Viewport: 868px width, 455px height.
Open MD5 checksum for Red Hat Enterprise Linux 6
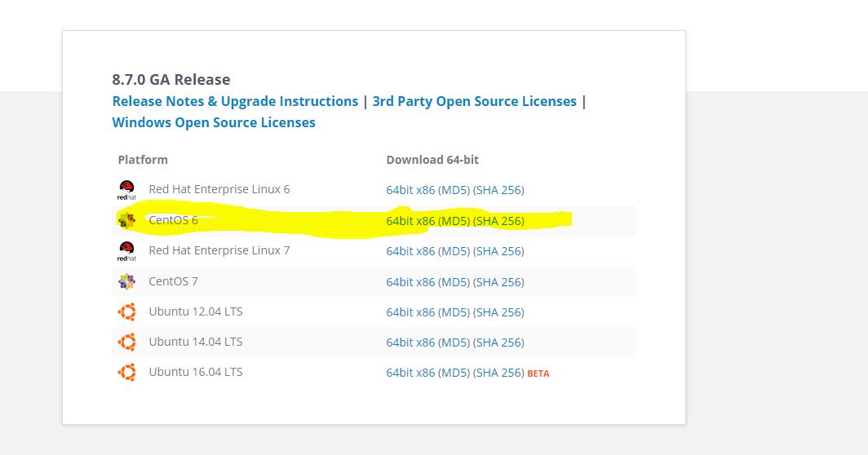coord(454,190)
